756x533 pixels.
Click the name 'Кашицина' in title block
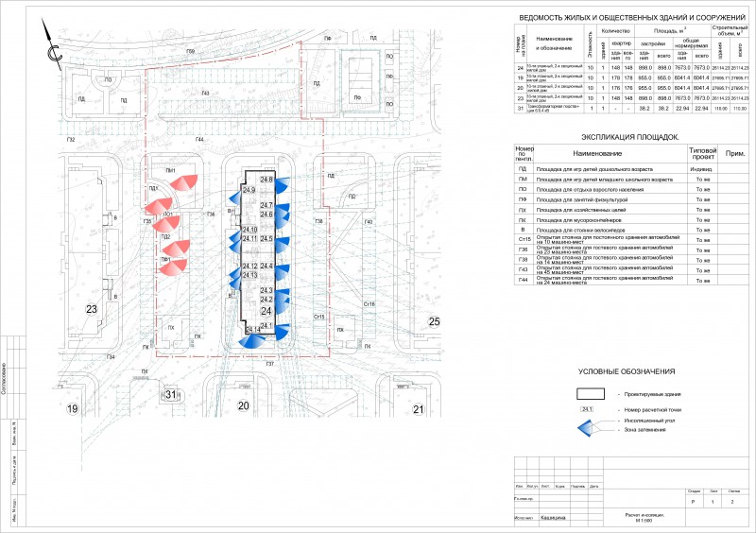[553, 518]
